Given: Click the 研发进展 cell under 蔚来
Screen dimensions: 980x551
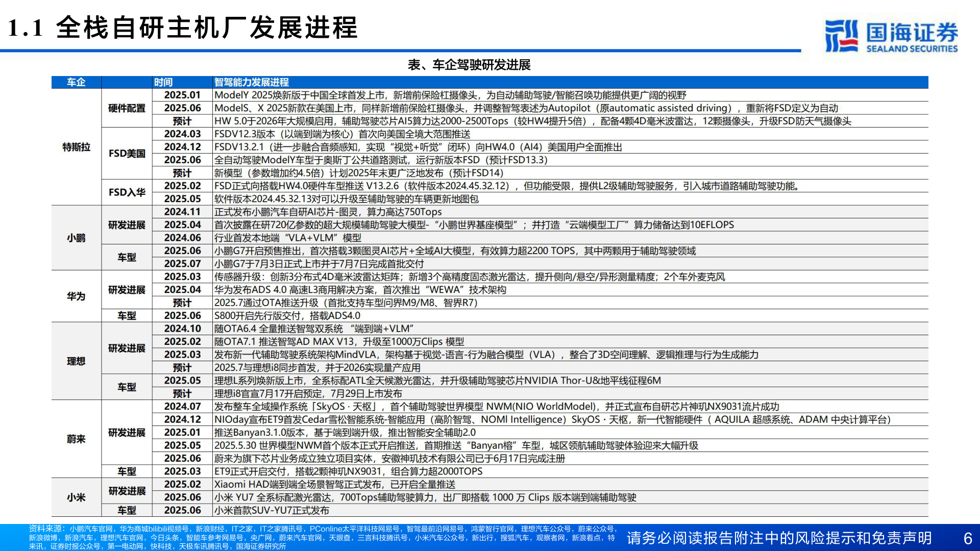Looking at the screenshot, I should pos(126,432).
